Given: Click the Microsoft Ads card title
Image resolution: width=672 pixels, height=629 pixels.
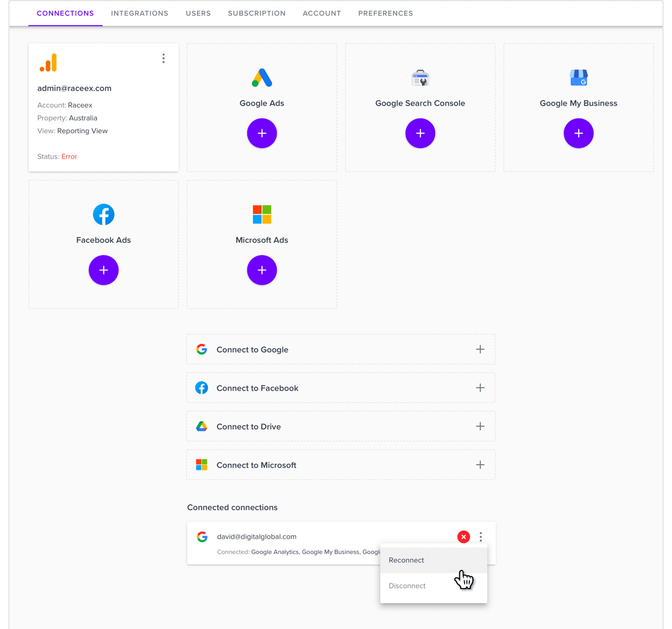Looking at the screenshot, I should click(262, 240).
